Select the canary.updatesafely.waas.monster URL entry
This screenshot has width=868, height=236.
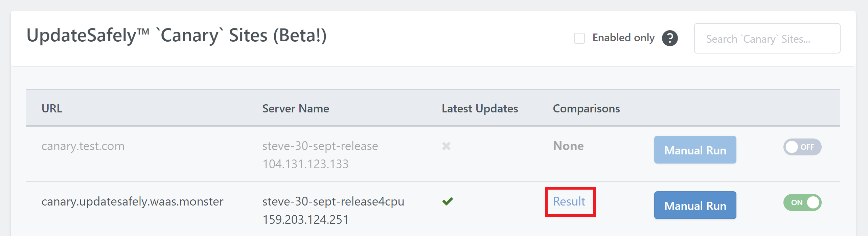pos(132,201)
